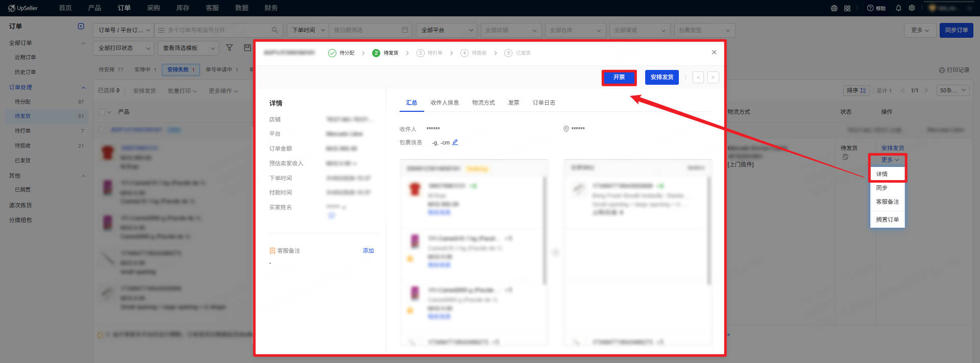The height and width of the screenshot is (363, 980).
Task: Open the 下单时间 dropdown
Action: (308, 30)
